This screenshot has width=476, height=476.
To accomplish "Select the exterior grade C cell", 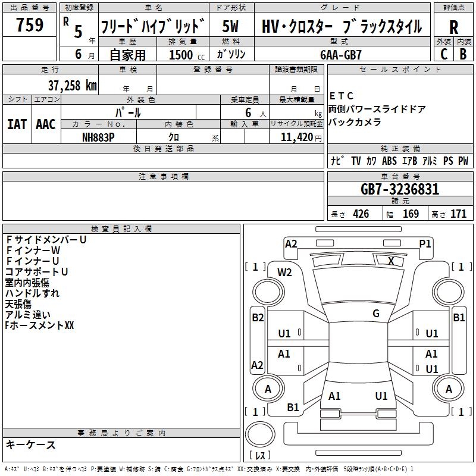I will 444,54.
